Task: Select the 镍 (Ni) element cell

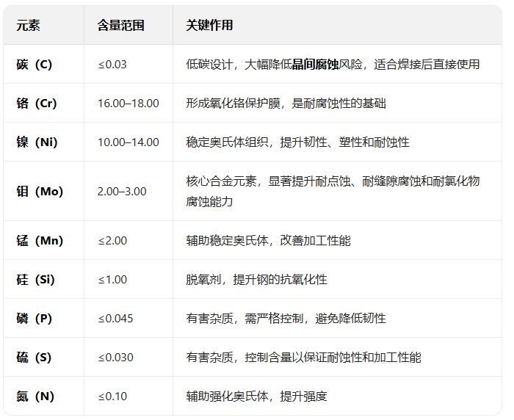Action: click(x=35, y=142)
